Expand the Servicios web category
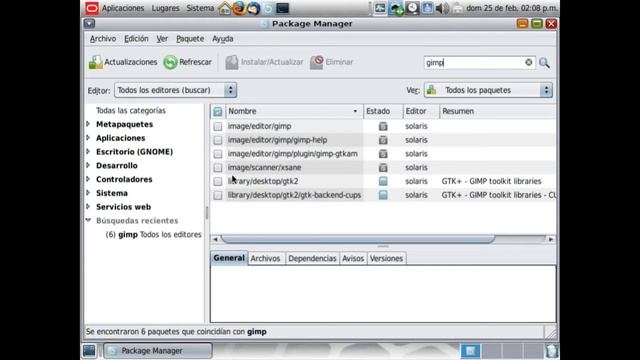The image size is (640, 360). [88, 207]
